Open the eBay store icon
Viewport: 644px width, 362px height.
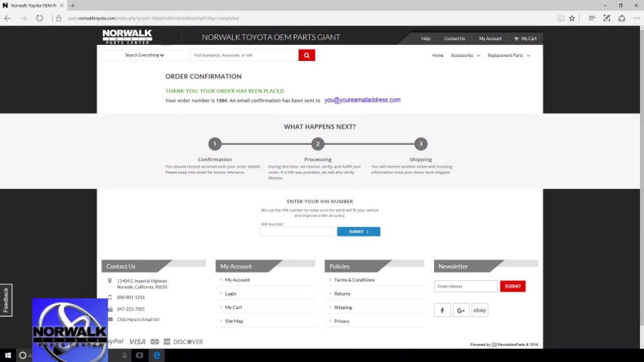pyautogui.click(x=479, y=310)
